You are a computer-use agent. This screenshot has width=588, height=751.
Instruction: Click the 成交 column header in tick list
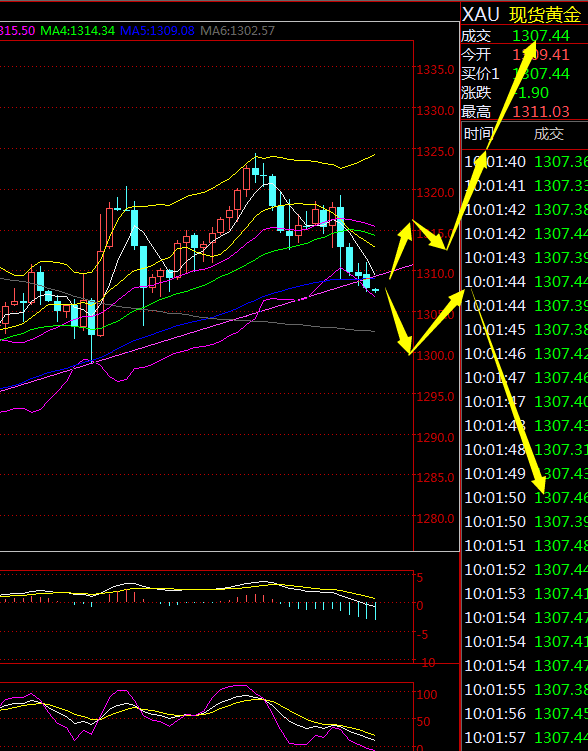[549, 134]
